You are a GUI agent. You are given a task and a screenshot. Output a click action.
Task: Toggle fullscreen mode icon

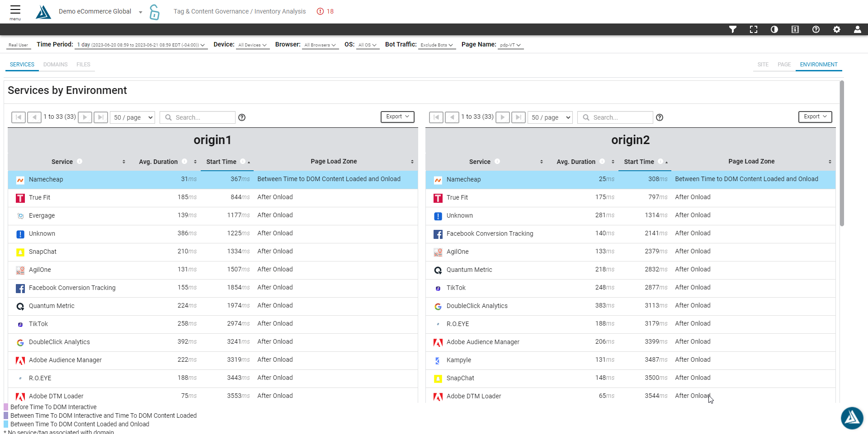(x=754, y=29)
